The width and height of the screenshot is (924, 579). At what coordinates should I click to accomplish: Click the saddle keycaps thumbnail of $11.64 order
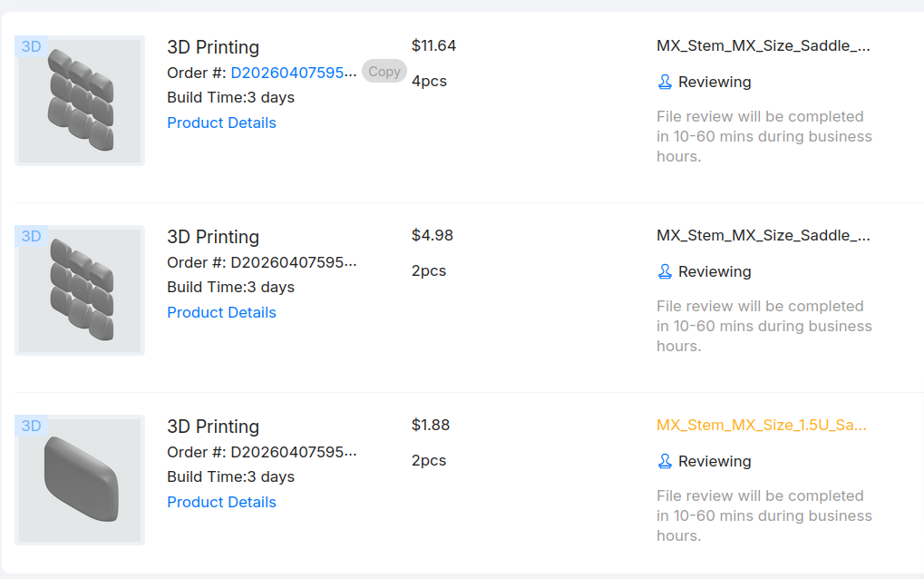(80, 101)
